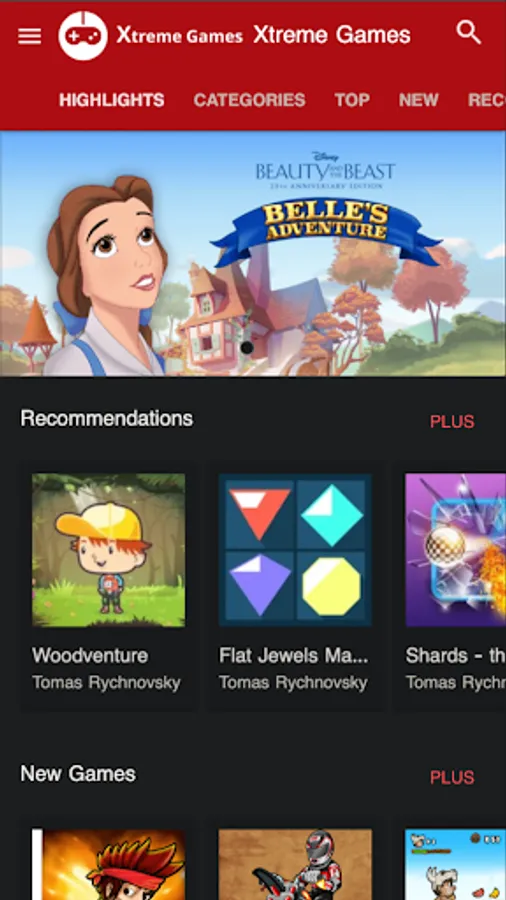Screen dimensions: 506x900
Task: Tap the search magnifier icon
Action: pyautogui.click(x=469, y=33)
